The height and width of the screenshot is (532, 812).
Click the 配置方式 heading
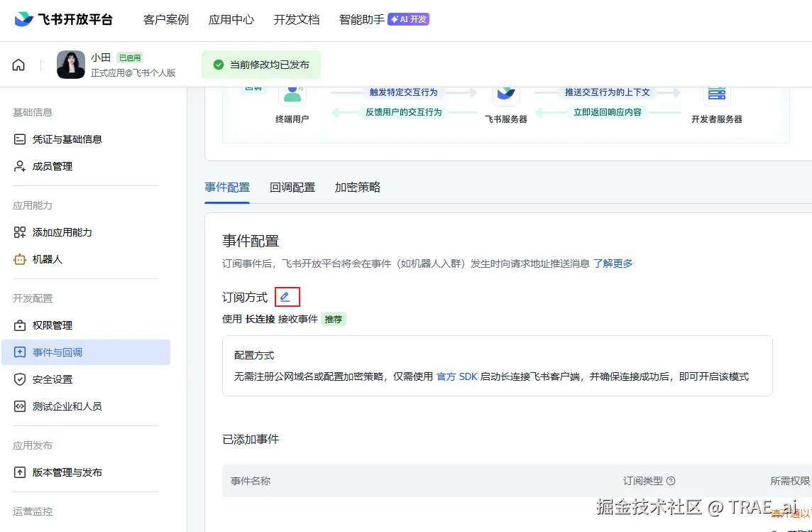(254, 355)
